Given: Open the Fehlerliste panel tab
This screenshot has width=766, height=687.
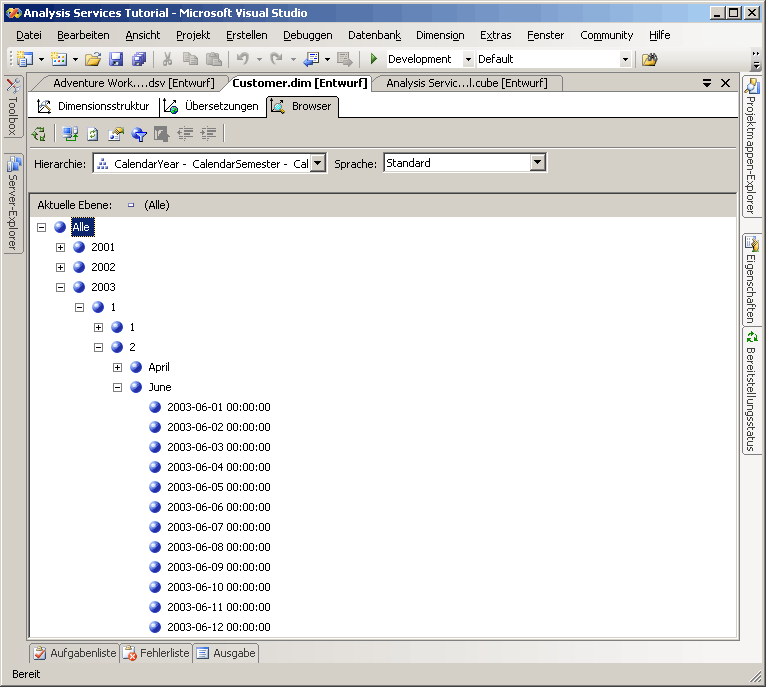Looking at the screenshot, I should click(x=157, y=653).
